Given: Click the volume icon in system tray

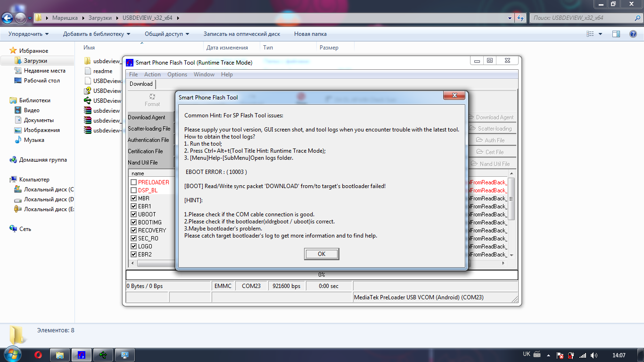Looking at the screenshot, I should click(x=594, y=355).
